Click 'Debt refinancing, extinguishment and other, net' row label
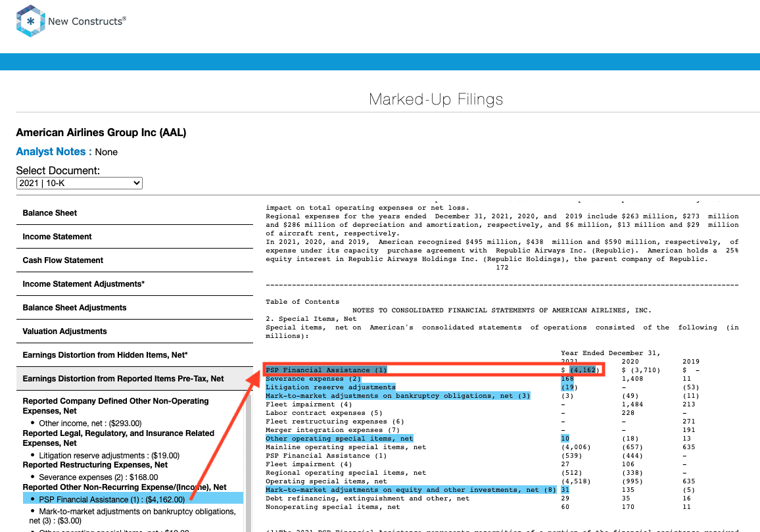 [368, 498]
